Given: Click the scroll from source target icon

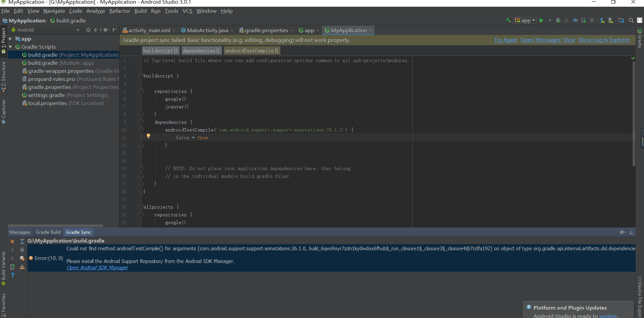Looking at the screenshot, I should 88,30.
